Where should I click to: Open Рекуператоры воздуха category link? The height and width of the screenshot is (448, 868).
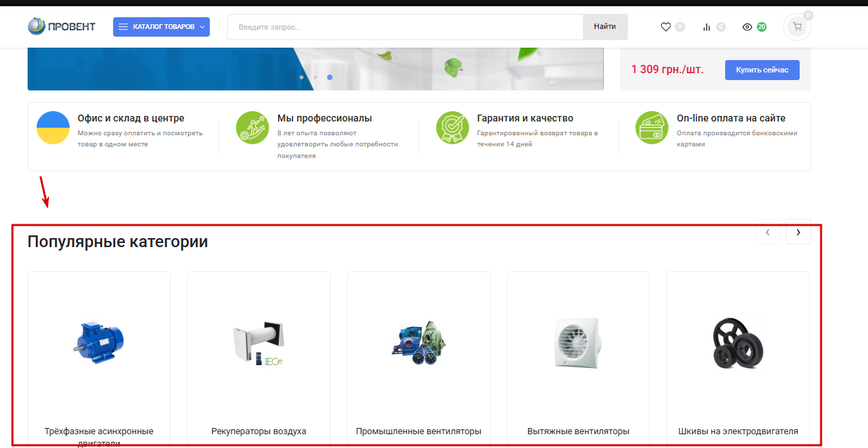[x=259, y=431]
